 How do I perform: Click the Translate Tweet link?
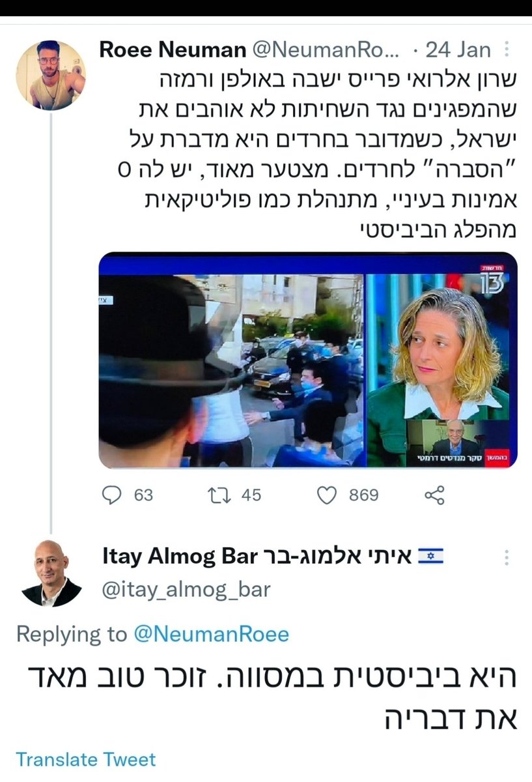86,759
